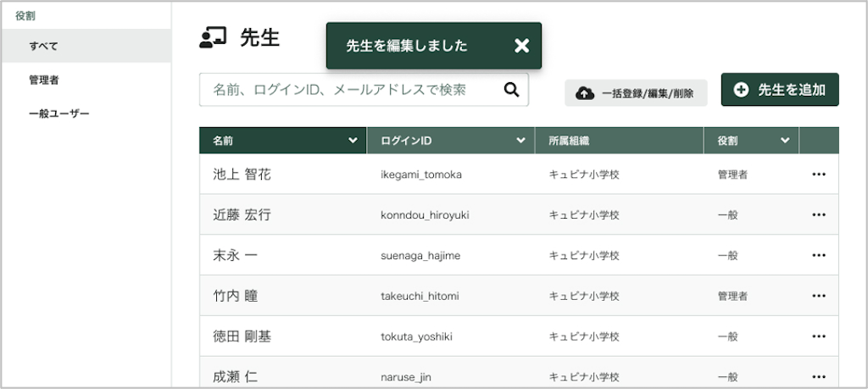
Task: Click the name 竹内 瞳
Action: [236, 296]
